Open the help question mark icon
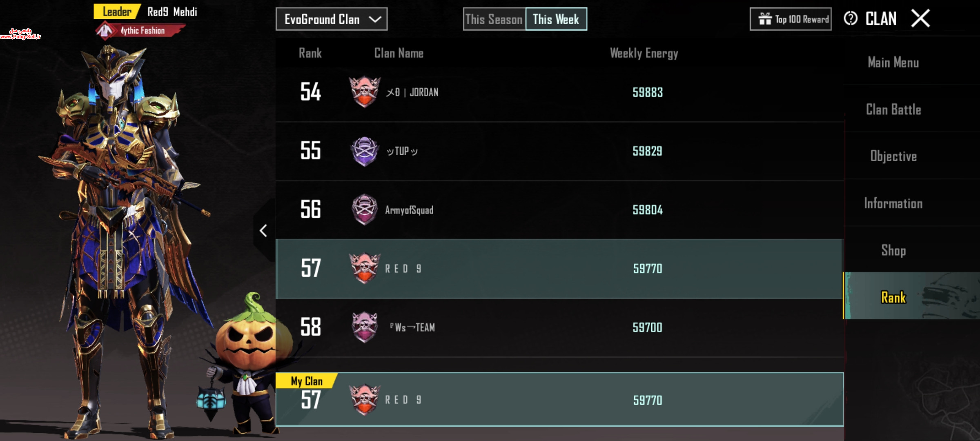 click(851, 19)
